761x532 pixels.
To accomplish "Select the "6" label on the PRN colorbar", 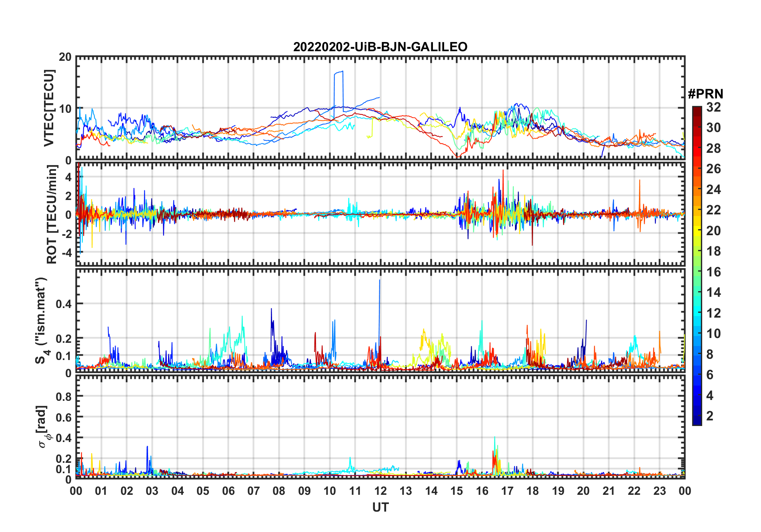I will coord(710,375).
